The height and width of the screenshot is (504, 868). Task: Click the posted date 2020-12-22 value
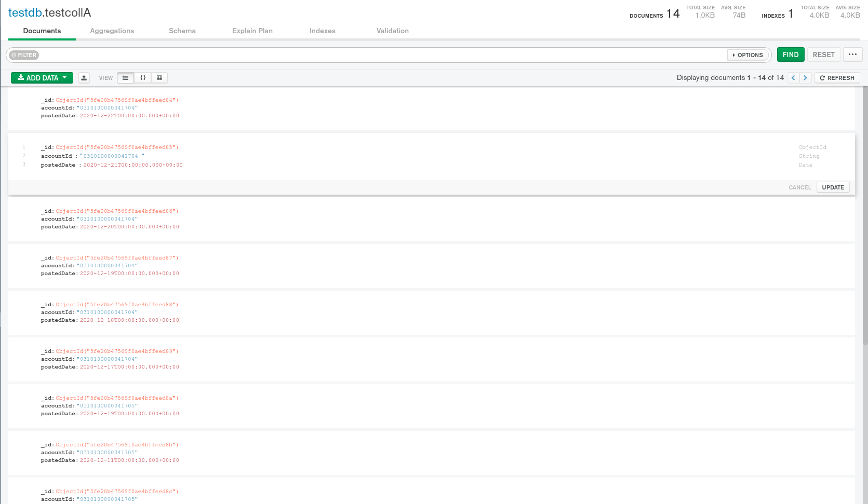pos(129,116)
